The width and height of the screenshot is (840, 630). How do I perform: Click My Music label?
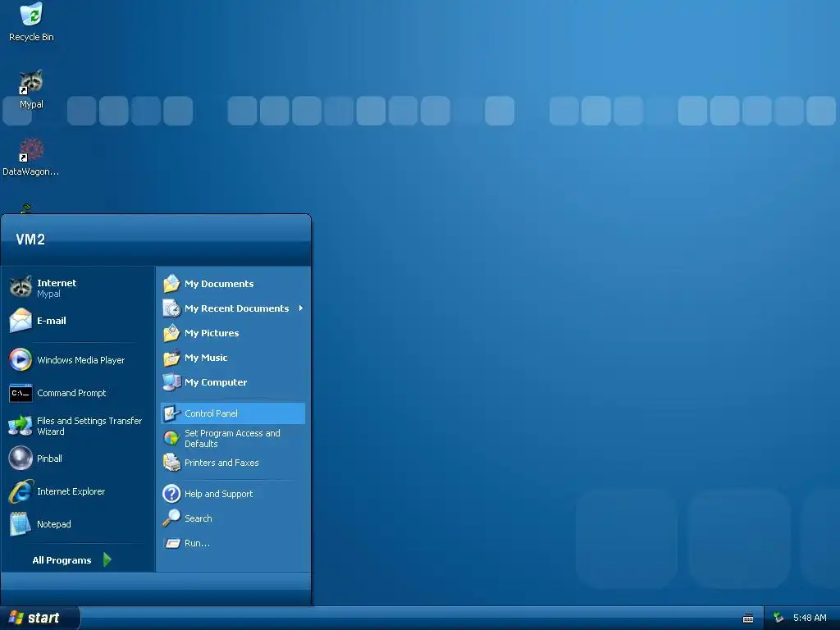click(206, 358)
